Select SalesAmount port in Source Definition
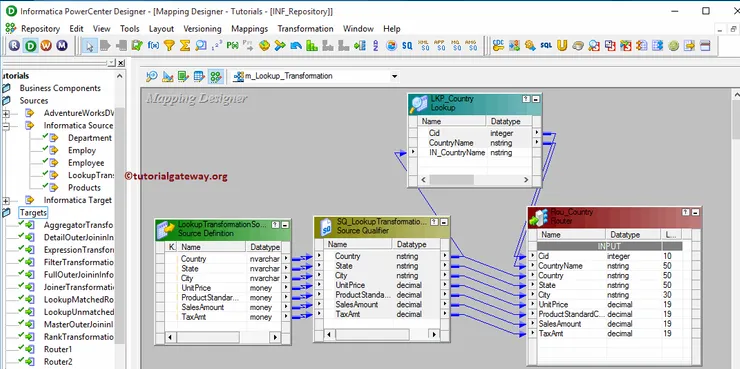 point(202,307)
